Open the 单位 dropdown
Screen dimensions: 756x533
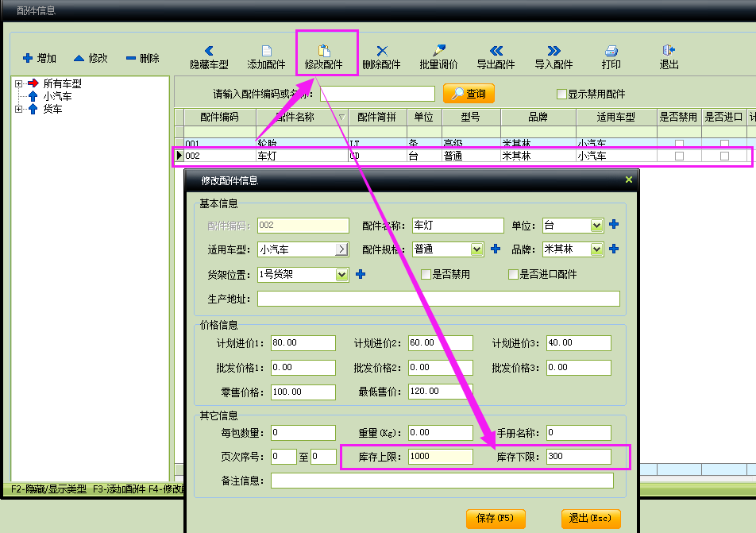tap(596, 226)
